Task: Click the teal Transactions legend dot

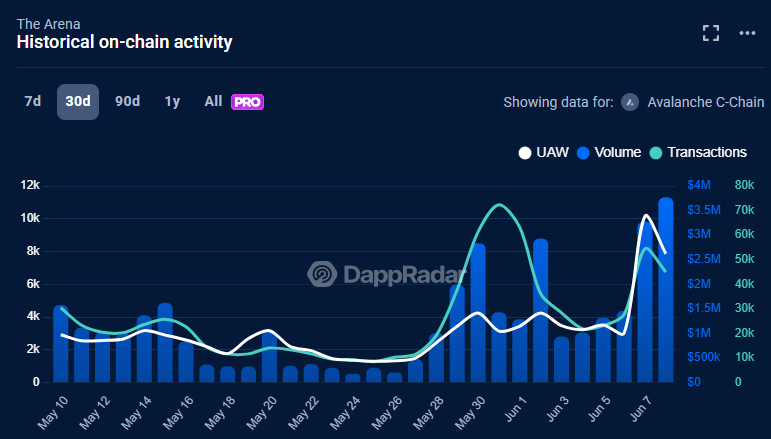Action: point(656,153)
